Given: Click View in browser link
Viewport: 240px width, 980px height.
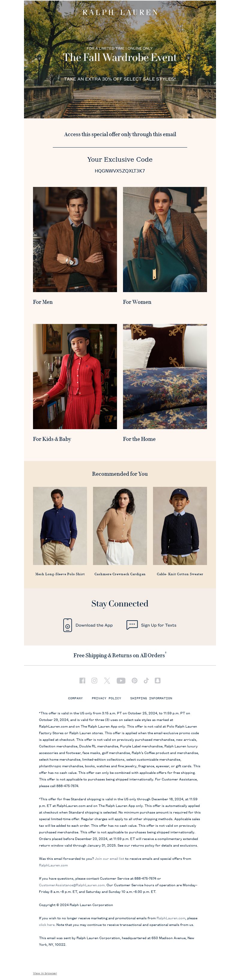Looking at the screenshot, I should [x=45, y=973].
